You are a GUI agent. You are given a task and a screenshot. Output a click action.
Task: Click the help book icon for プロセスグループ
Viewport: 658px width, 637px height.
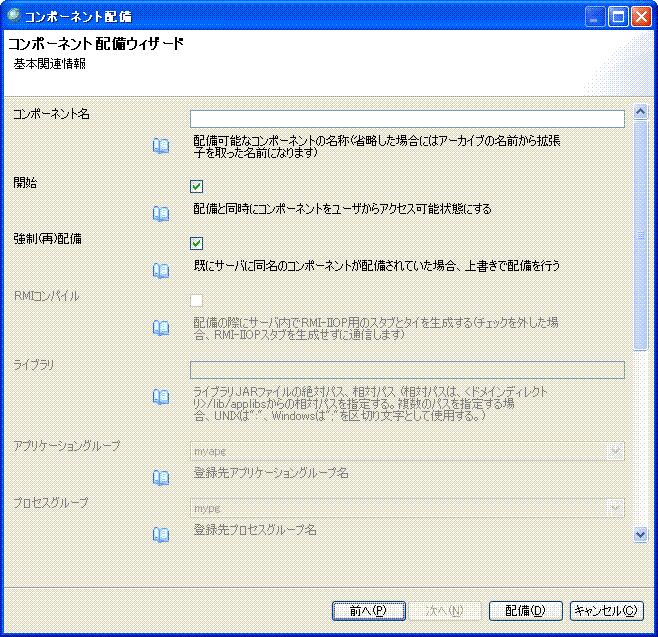click(160, 534)
